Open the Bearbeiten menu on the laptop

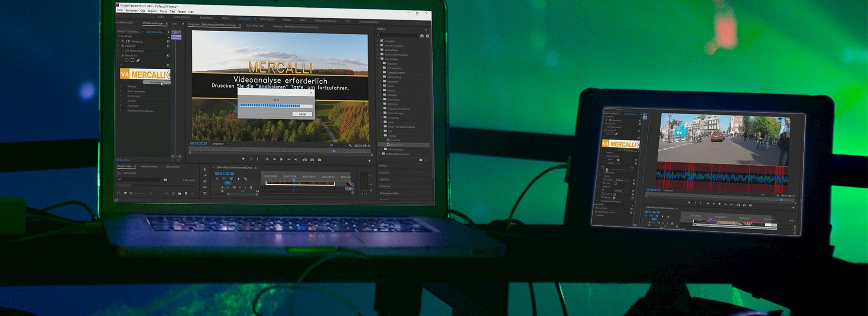132,10
